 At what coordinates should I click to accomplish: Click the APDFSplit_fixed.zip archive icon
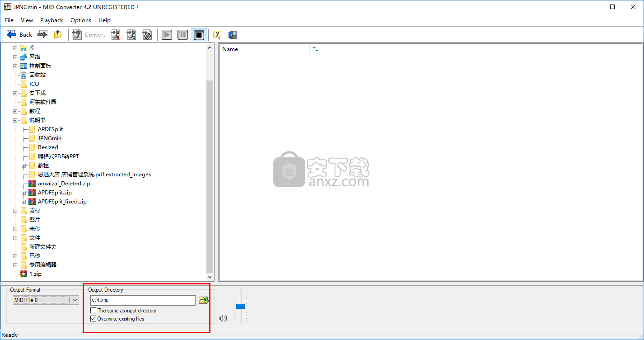(x=32, y=202)
